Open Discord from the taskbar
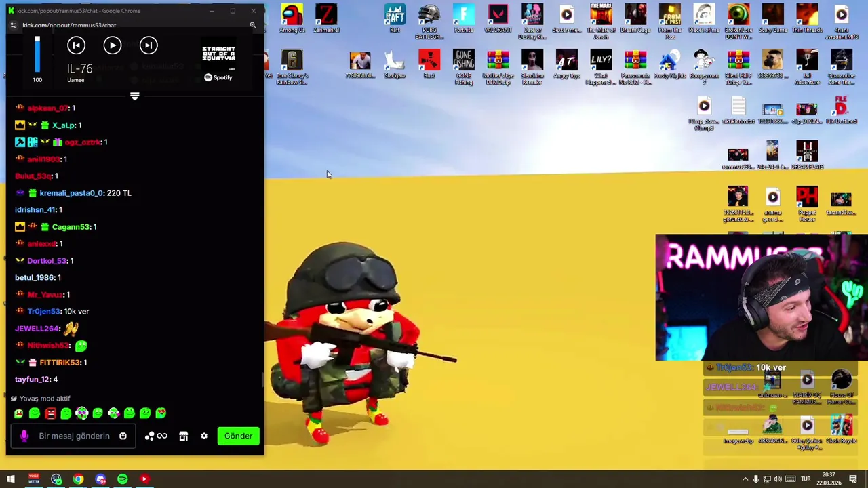The height and width of the screenshot is (488, 868). 100,479
